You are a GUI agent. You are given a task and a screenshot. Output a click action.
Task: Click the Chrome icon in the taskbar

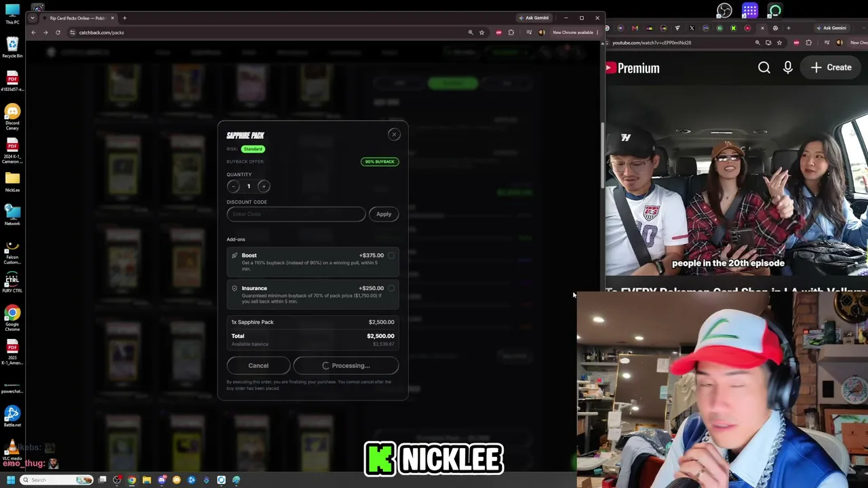click(x=132, y=480)
